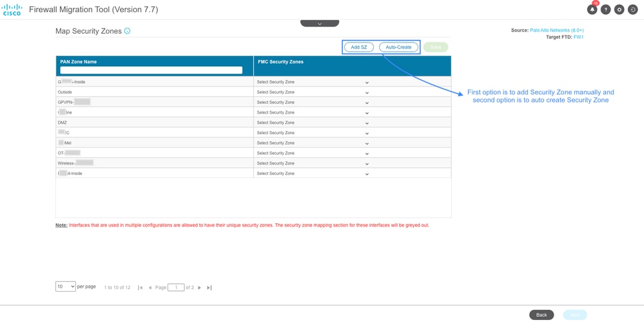Open the rows per page dropdown
Screen dimensions: 644x322
(66, 287)
